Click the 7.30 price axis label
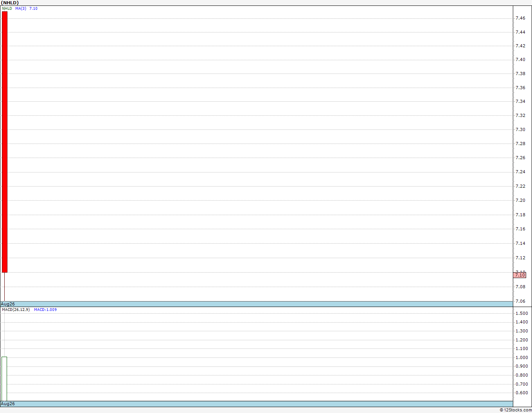The width and height of the screenshot is (532, 413). (520, 129)
